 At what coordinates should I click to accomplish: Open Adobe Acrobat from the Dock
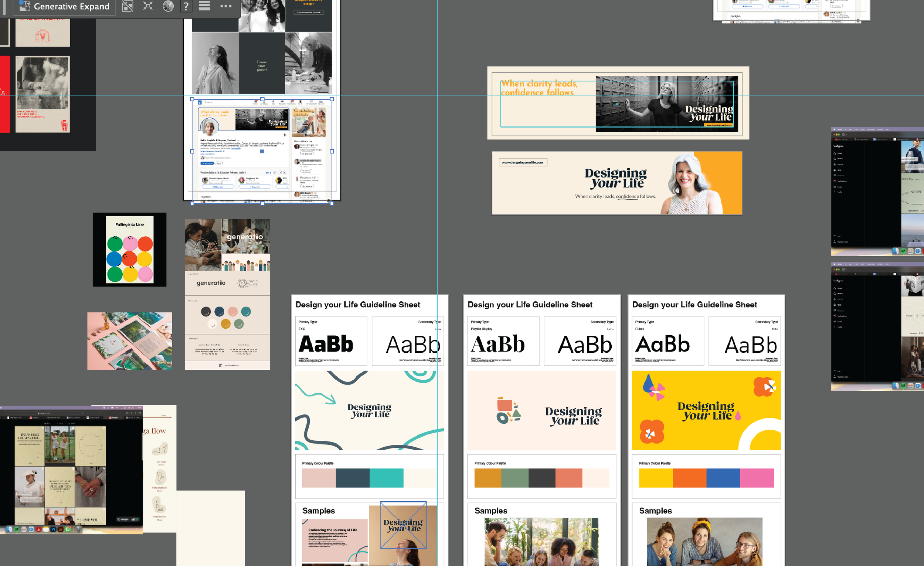point(39,530)
